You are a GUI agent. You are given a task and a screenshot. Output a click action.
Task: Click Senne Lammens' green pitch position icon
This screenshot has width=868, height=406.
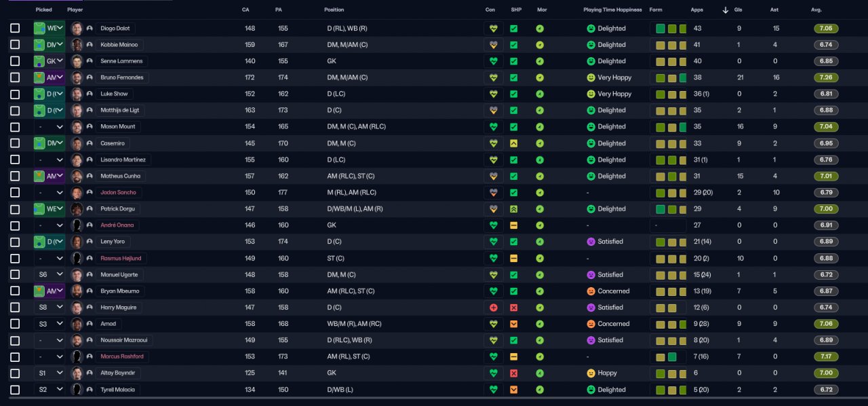pyautogui.click(x=39, y=61)
